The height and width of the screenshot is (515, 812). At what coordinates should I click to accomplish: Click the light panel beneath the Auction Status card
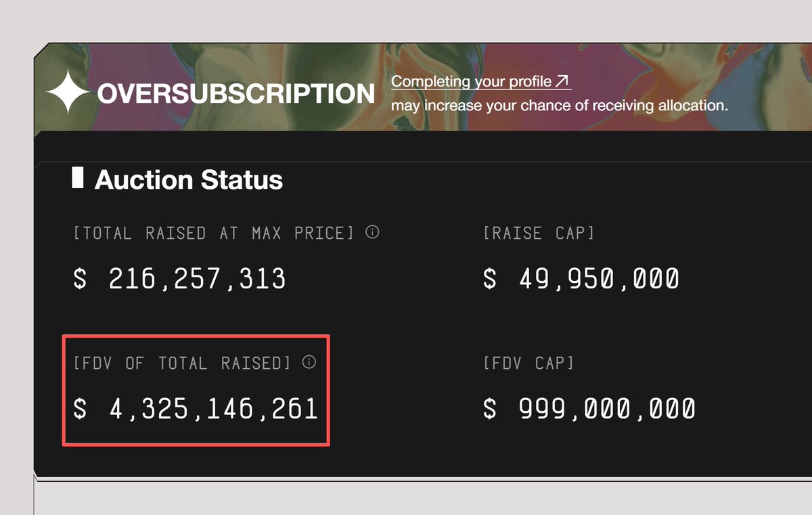pos(406,499)
